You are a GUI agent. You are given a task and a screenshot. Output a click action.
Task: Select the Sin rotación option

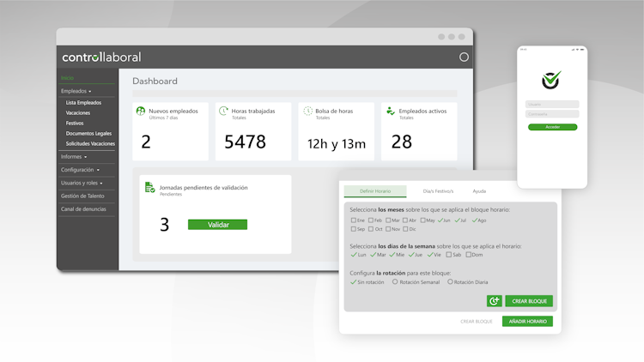pos(353,282)
